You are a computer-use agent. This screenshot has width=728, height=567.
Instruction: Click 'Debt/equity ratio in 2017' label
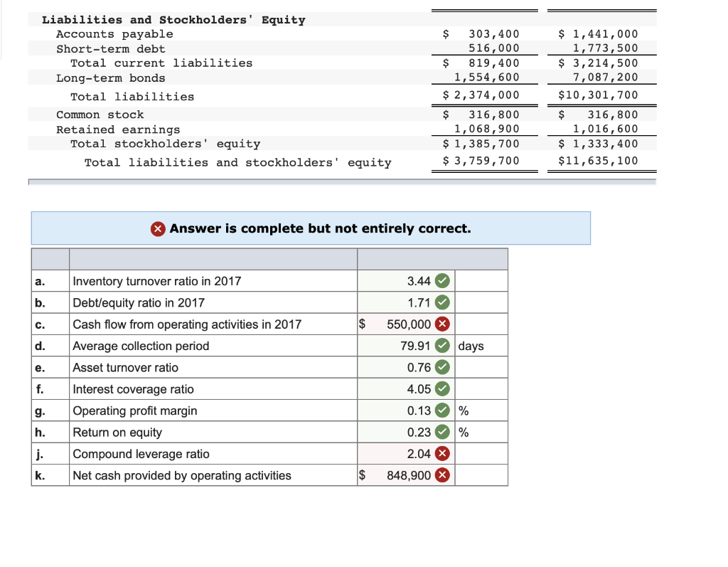[139, 302]
